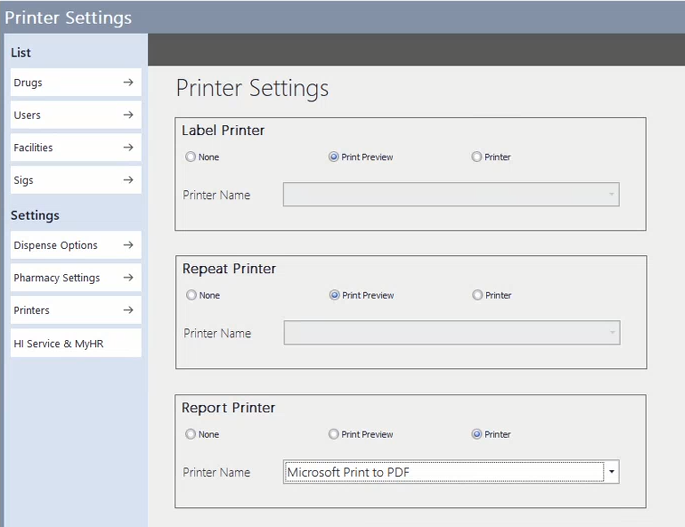Choose Printer option for Label Printer

(x=476, y=157)
